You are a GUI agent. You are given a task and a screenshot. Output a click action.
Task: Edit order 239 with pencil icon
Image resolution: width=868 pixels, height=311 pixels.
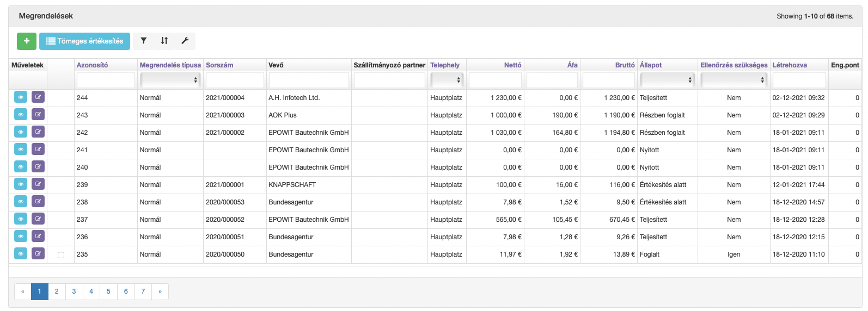tap(38, 184)
